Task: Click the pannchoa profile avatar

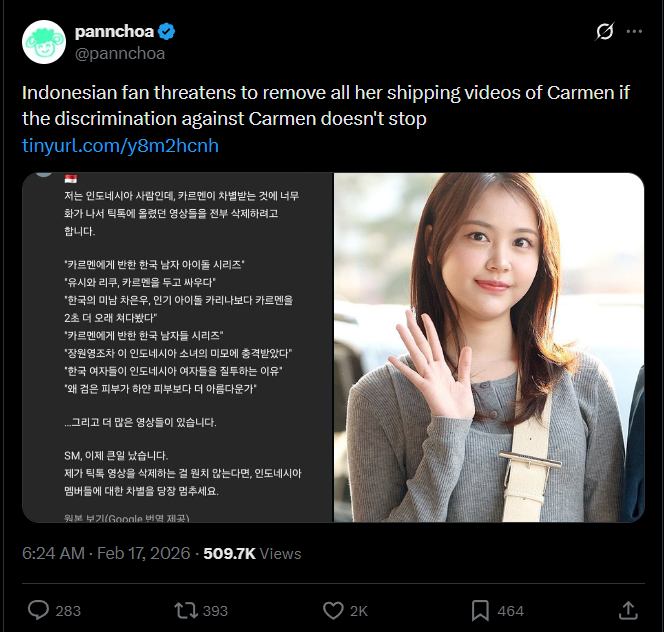Action: tap(44, 42)
